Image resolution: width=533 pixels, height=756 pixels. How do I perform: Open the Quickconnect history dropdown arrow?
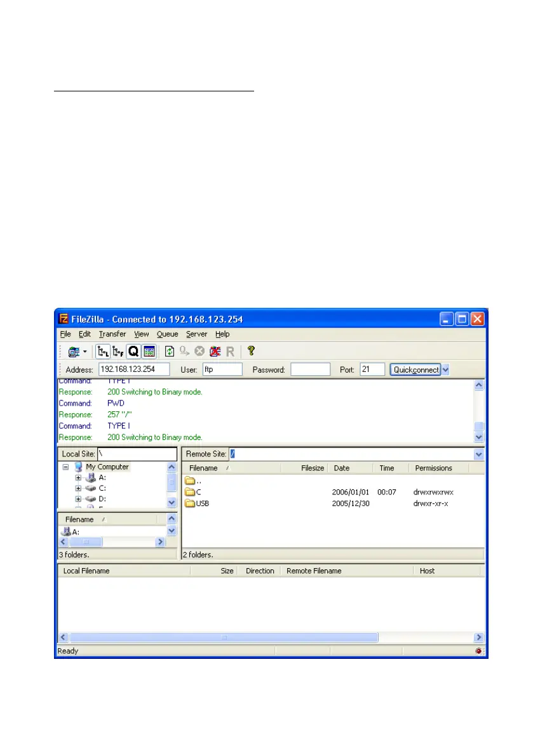pos(446,370)
